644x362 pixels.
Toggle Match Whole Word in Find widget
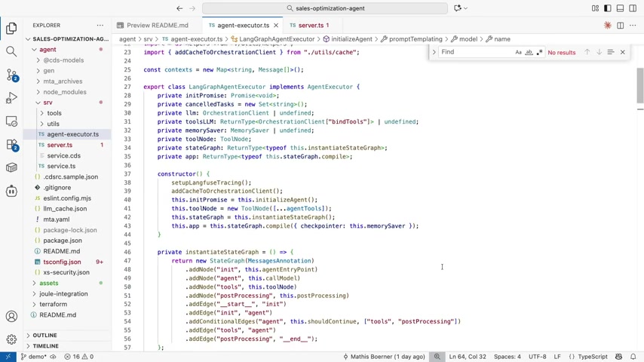click(x=529, y=52)
